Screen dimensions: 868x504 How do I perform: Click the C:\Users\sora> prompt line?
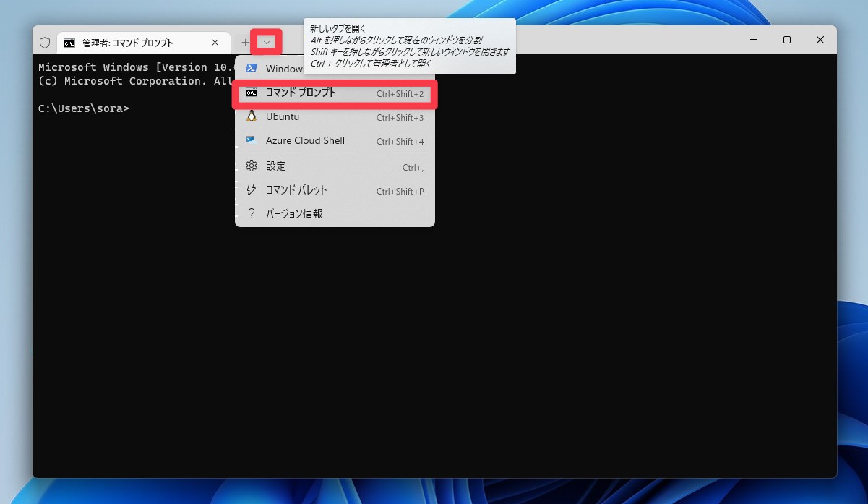(x=84, y=108)
